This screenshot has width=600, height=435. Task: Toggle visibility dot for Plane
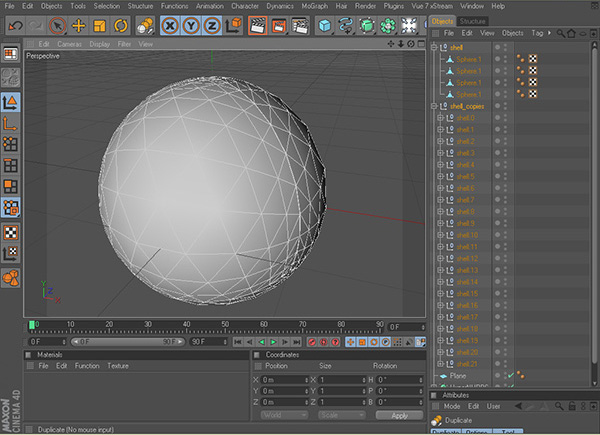coord(497,376)
